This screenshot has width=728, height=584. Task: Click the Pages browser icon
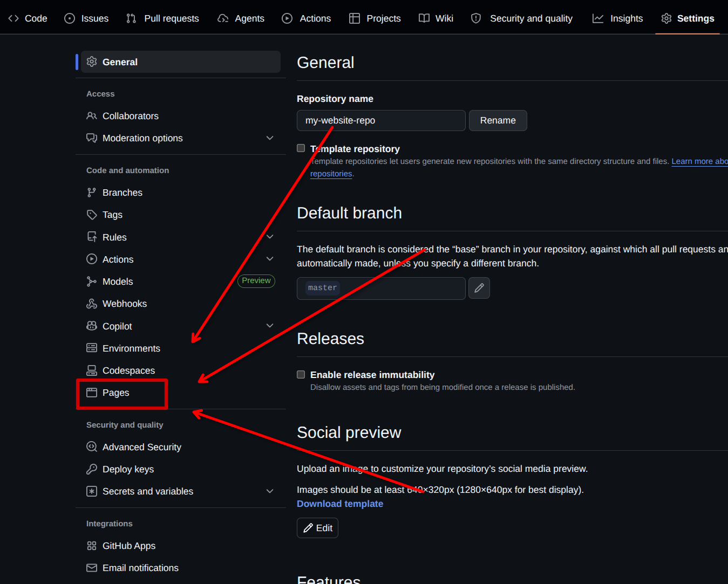tap(92, 393)
